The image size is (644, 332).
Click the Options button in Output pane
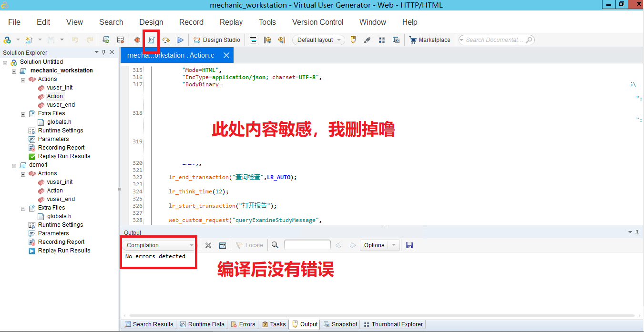coord(374,245)
